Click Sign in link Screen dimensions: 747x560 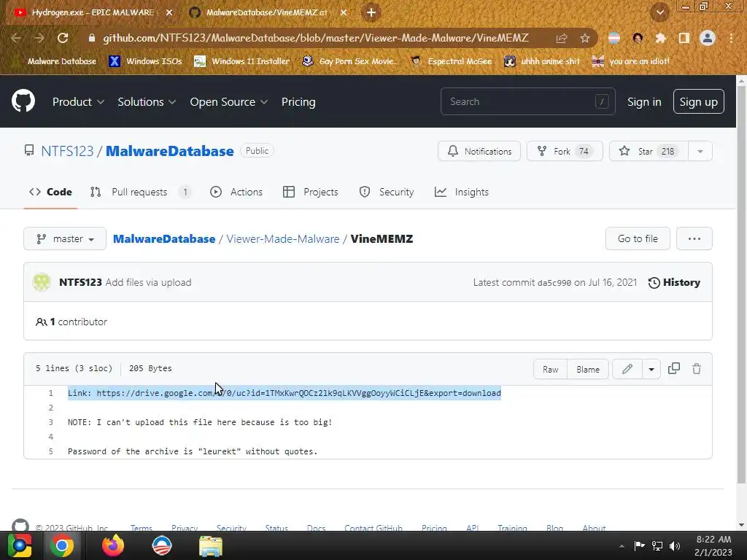644,101
